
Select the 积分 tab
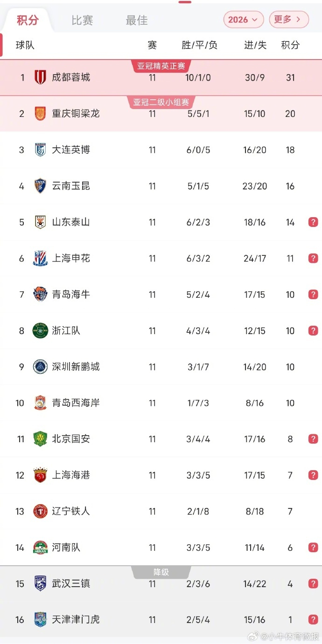(x=28, y=21)
